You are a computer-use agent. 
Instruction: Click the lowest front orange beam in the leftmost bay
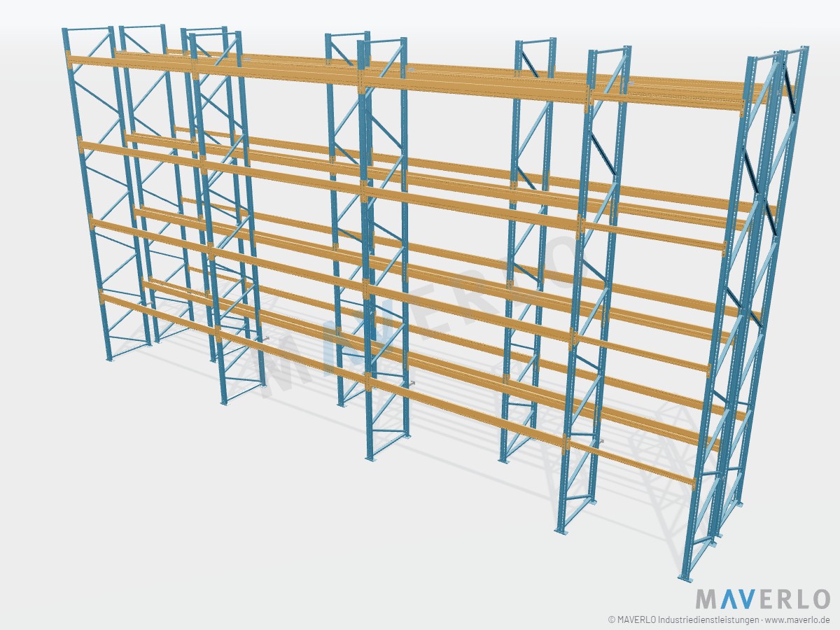coord(160,315)
